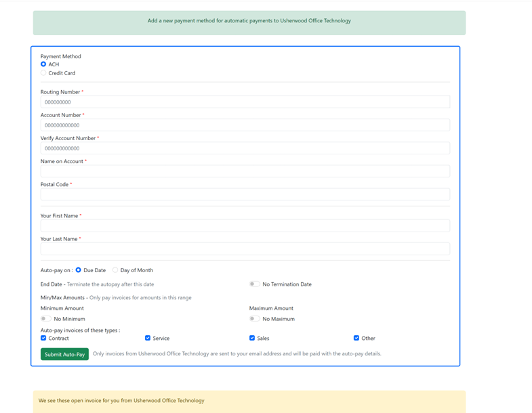Click the Name on Account field
This screenshot has width=532, height=413.
pyautogui.click(x=245, y=171)
